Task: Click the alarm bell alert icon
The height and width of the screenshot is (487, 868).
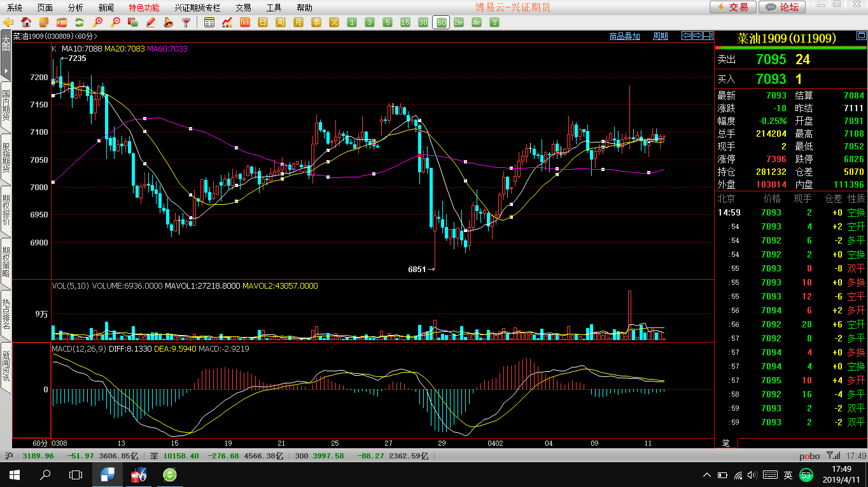Action: (x=168, y=22)
